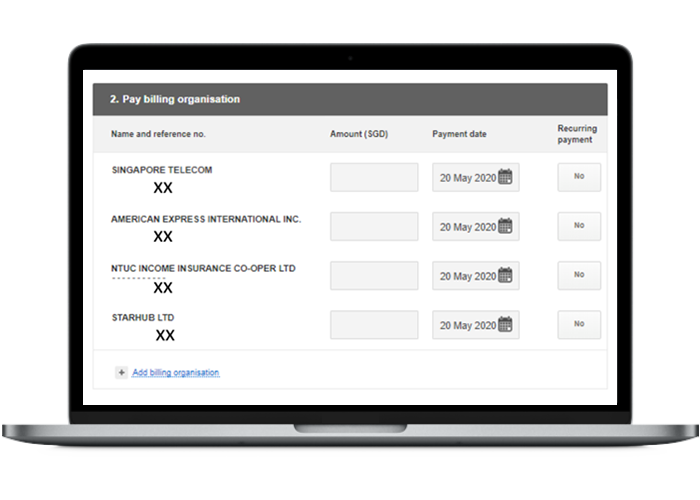Click the 'Amount (SGD)' column header
This screenshot has height=500, width=700.
[x=359, y=134]
